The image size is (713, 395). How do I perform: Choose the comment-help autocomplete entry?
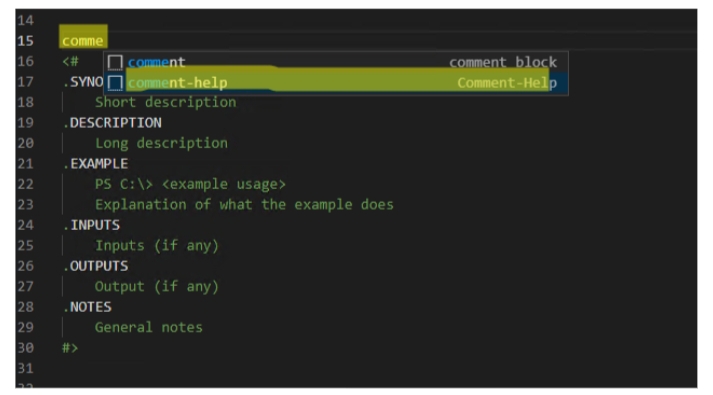[336, 83]
